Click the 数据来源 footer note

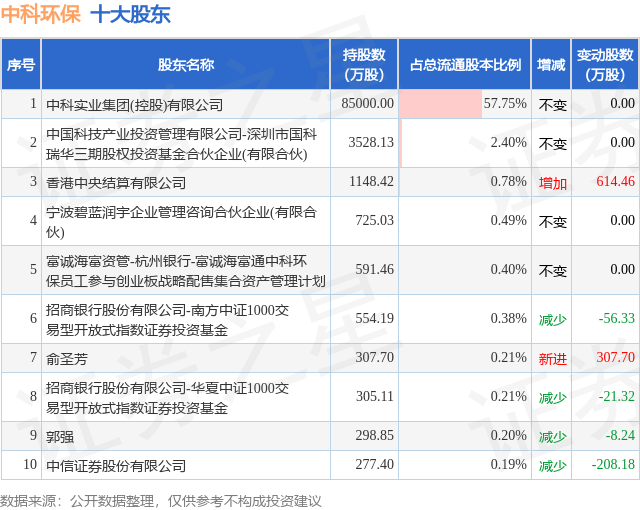160,501
